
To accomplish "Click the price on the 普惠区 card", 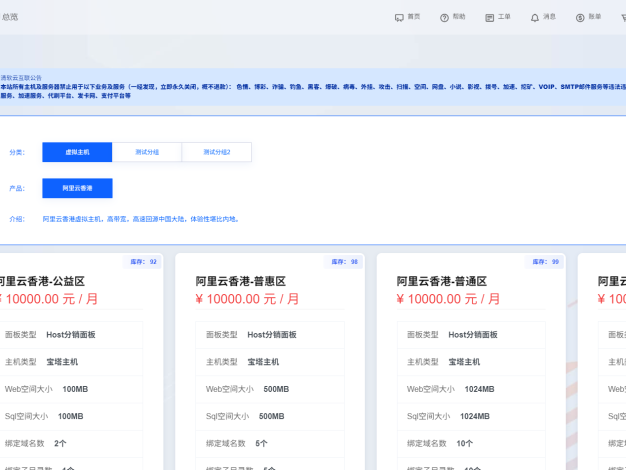I will coord(247,299).
